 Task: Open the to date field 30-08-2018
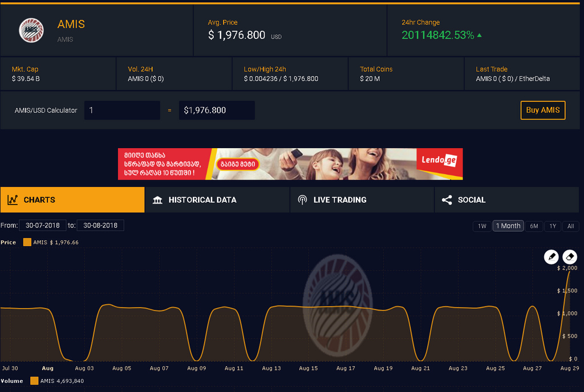[100, 226]
